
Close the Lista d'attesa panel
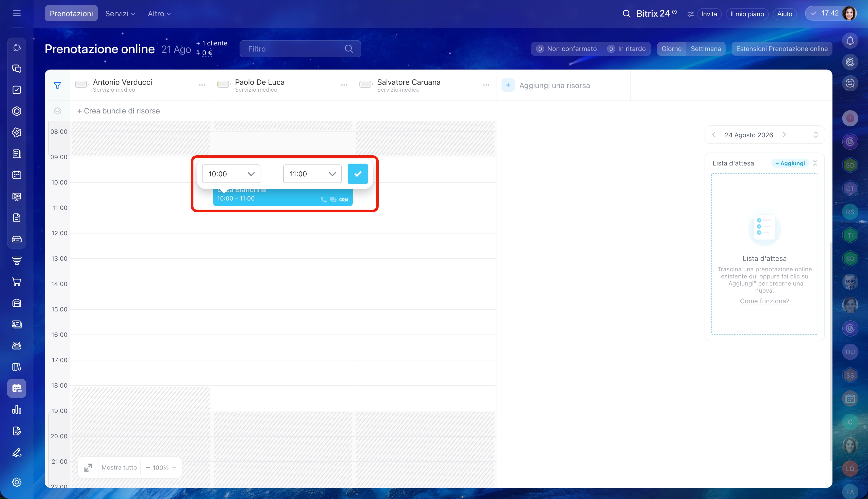[x=815, y=163]
